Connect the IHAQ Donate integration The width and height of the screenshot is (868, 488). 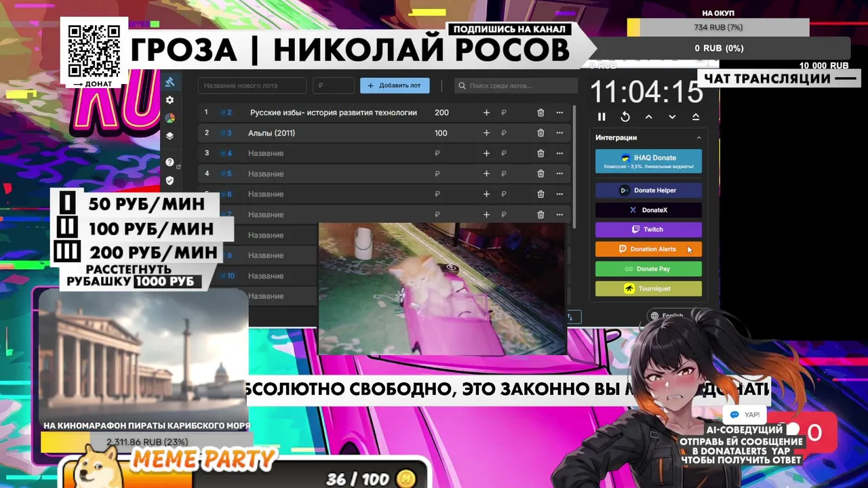(648, 161)
